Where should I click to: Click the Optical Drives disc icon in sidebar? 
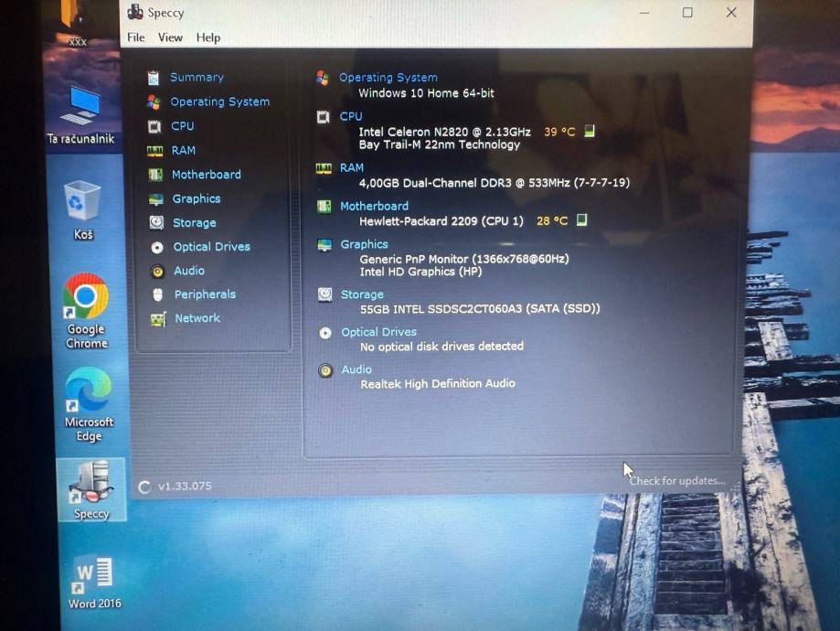click(157, 247)
